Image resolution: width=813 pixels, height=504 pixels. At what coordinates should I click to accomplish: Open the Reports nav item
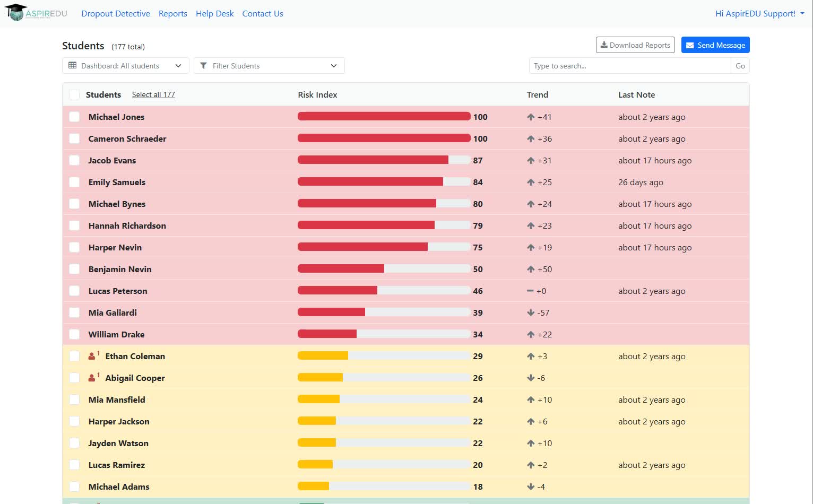[x=173, y=13]
